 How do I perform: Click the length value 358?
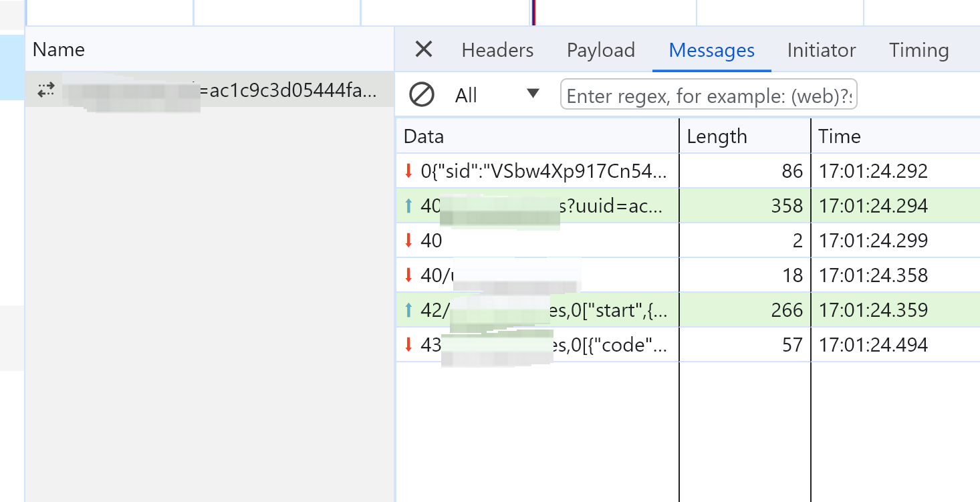click(x=786, y=206)
